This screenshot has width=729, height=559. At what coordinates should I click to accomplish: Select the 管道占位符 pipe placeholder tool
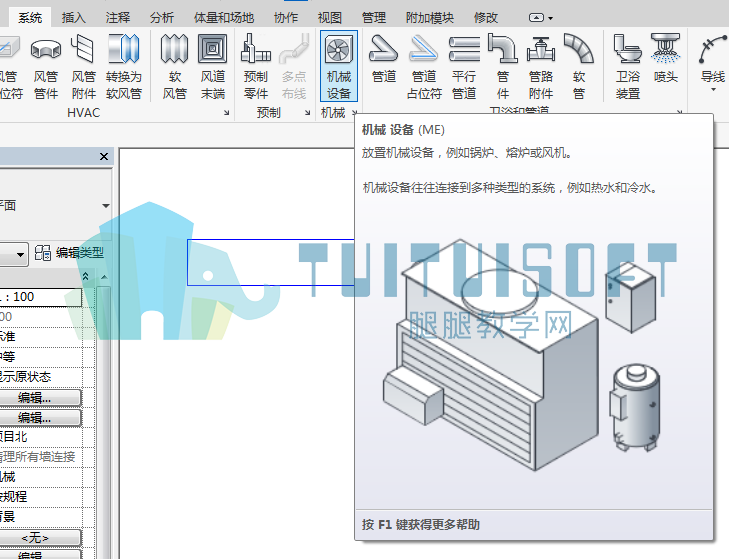pos(424,67)
